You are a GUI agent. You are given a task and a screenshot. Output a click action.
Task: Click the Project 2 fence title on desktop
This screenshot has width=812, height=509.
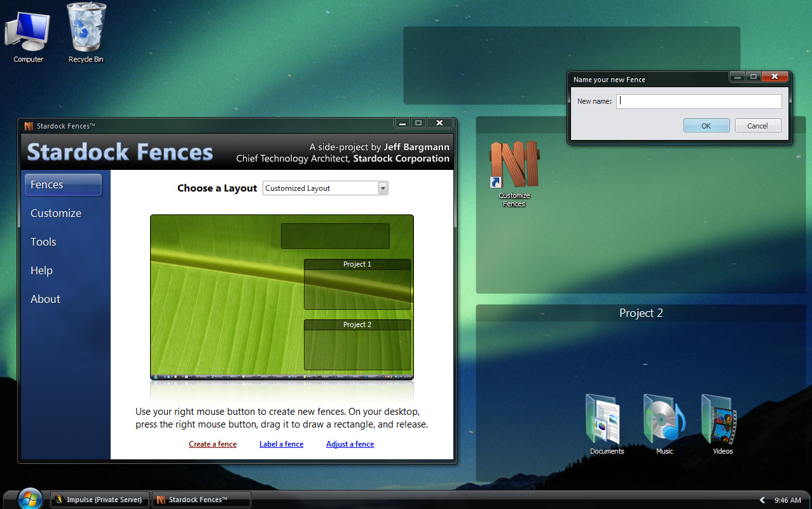641,313
